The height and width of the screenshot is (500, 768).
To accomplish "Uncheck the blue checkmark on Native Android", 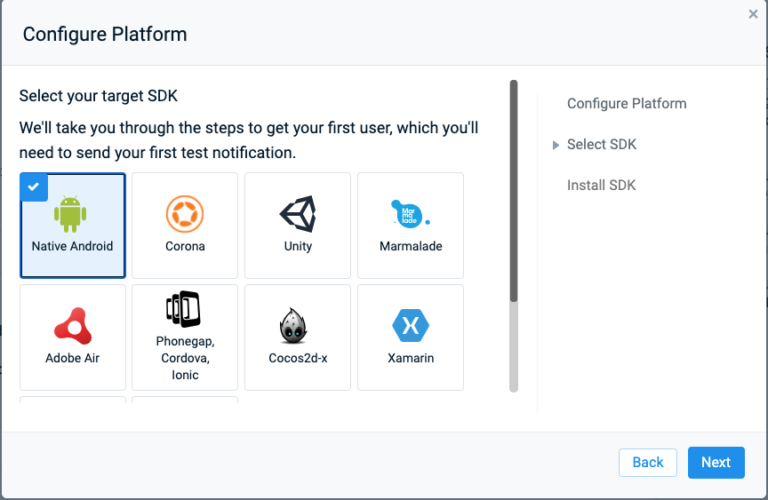I will click(34, 187).
